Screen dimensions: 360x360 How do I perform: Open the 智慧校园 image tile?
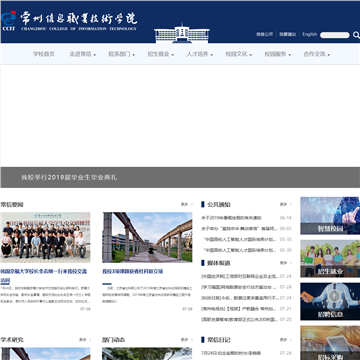tap(330, 216)
